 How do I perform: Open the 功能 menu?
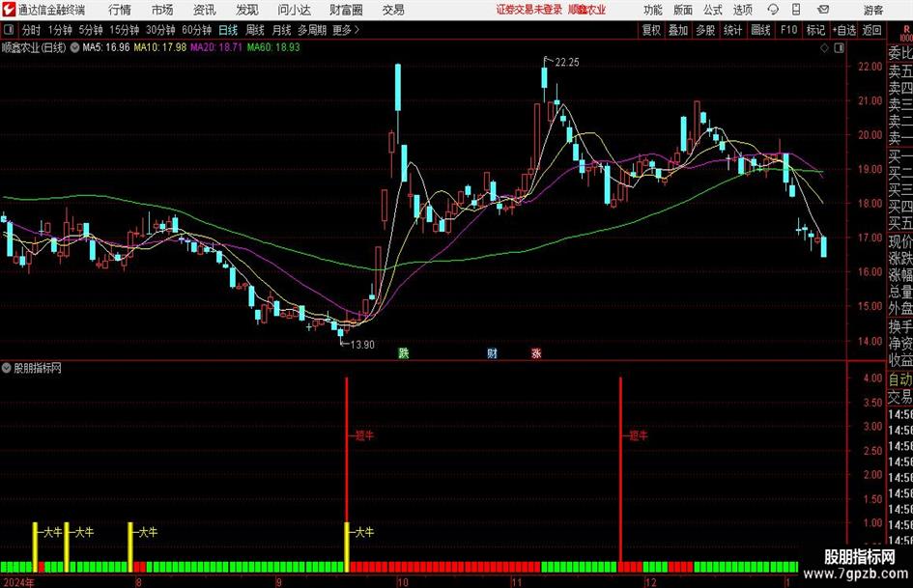tap(653, 10)
